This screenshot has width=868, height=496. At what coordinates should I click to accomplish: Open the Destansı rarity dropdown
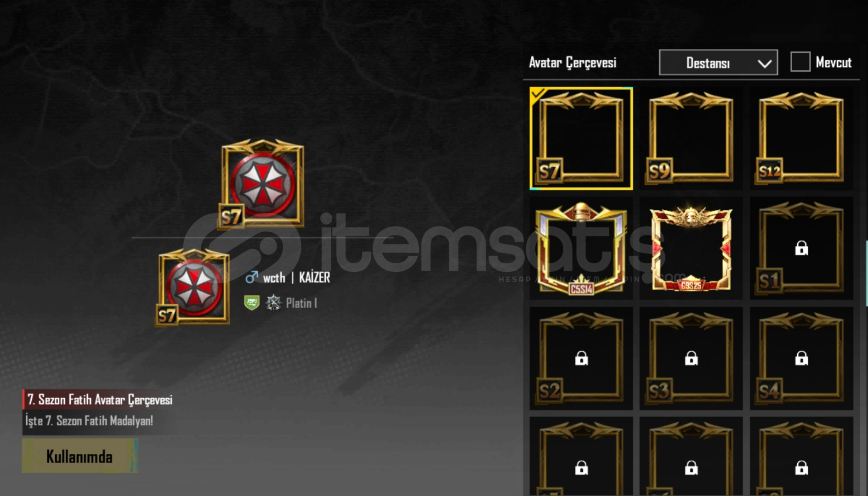(718, 62)
